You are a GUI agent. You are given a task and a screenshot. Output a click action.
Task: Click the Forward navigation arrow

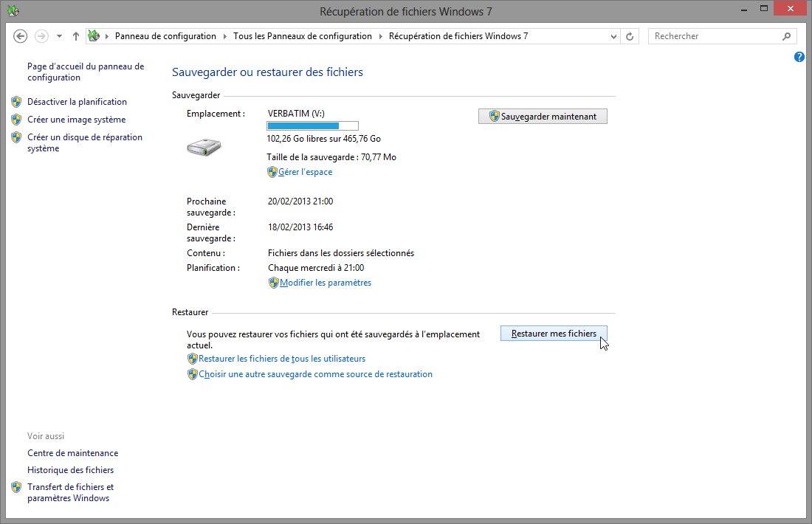click(41, 35)
